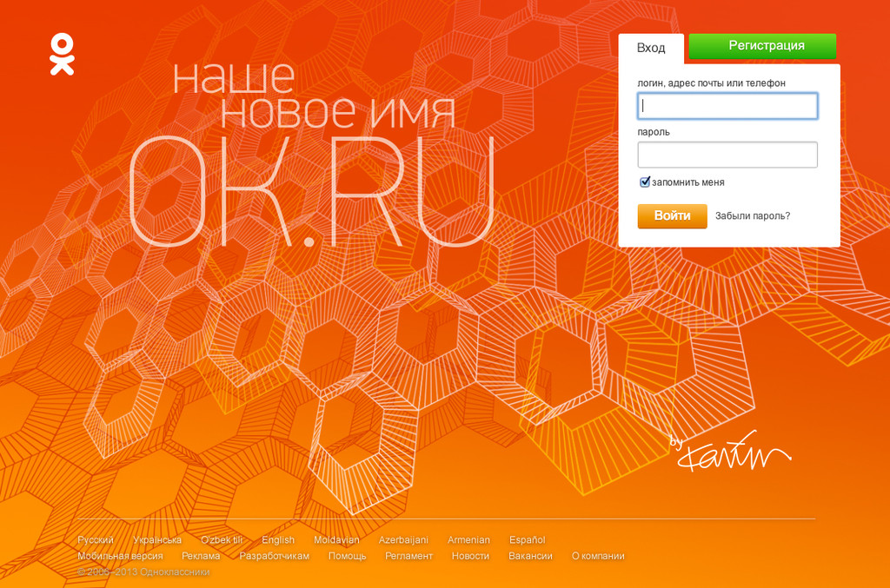Visit the Вакансии footer link
Viewport: 890px width, 588px height.
tap(530, 556)
